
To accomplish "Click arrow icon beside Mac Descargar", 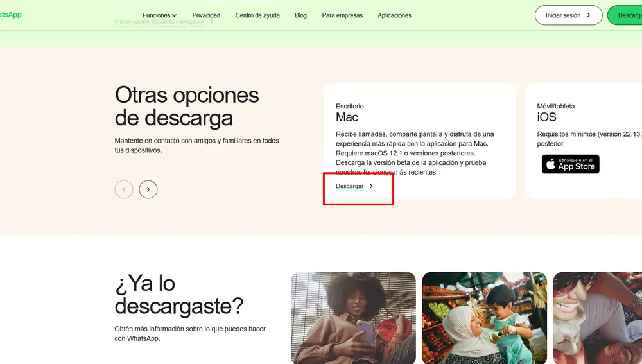I will click(x=372, y=186).
